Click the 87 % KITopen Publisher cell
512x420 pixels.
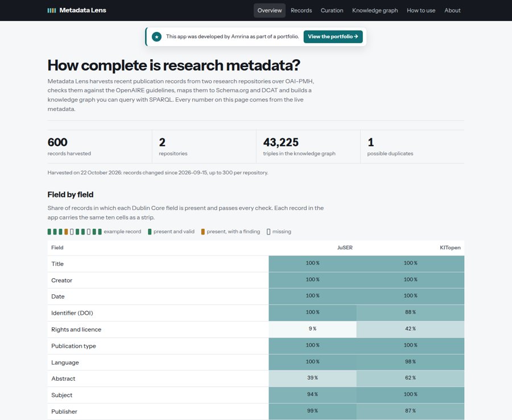410,411
